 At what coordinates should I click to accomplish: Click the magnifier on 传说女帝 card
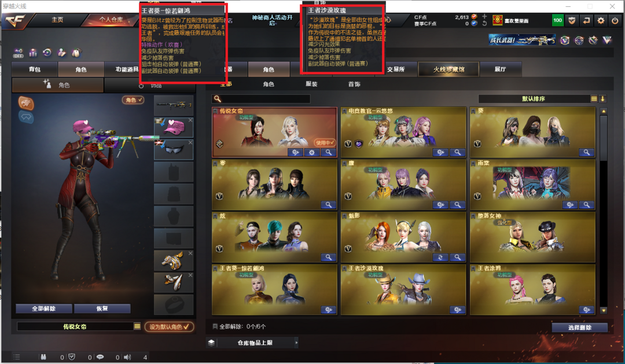[329, 152]
